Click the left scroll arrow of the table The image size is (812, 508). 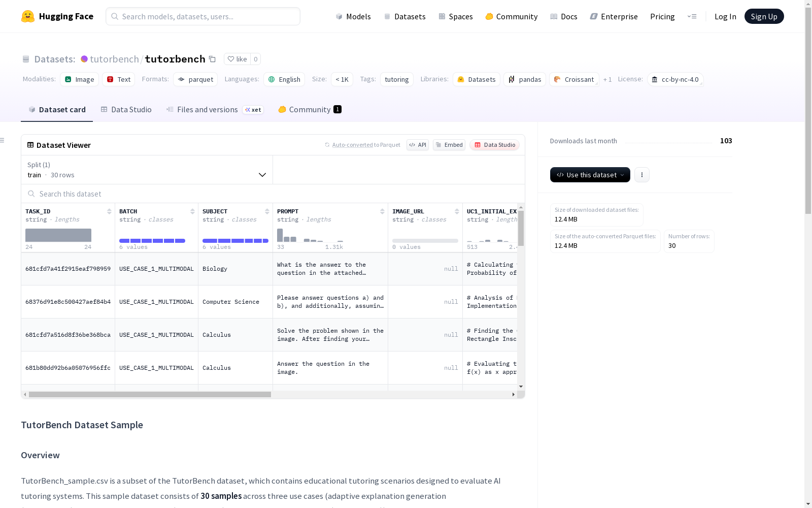pos(25,394)
